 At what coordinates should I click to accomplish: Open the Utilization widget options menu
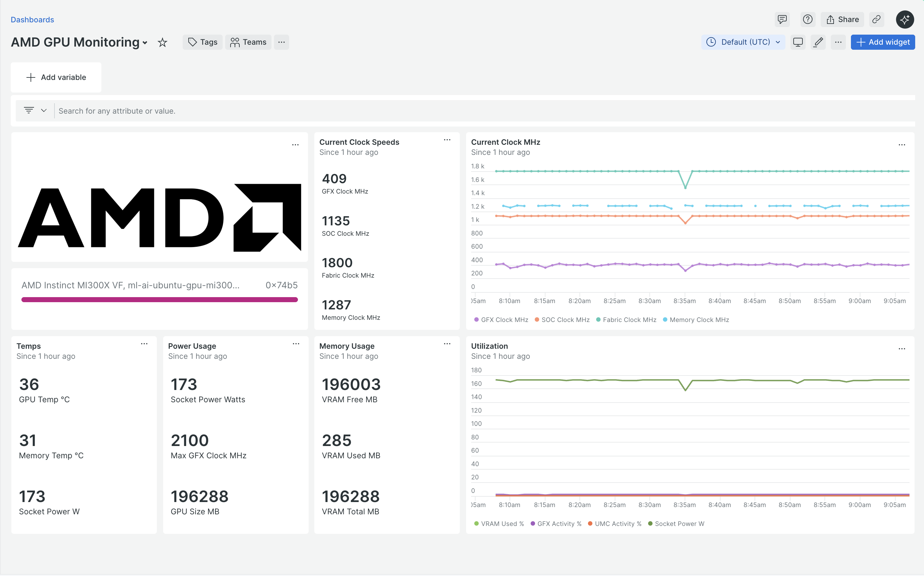coord(902,349)
